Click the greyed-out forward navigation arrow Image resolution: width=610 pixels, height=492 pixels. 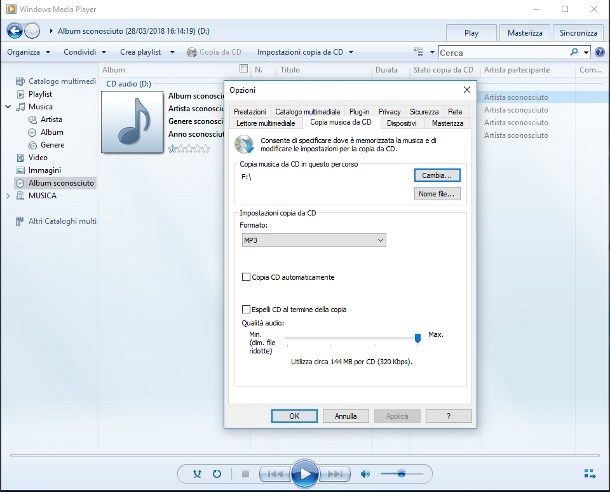point(32,31)
